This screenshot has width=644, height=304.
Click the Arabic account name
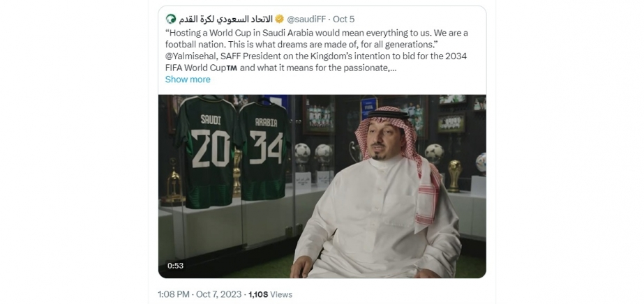point(225,19)
